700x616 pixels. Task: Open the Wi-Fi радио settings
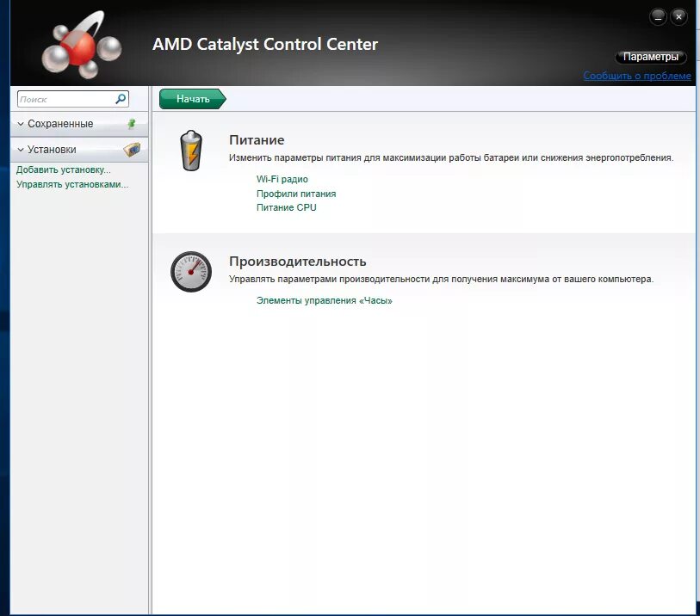click(x=282, y=179)
